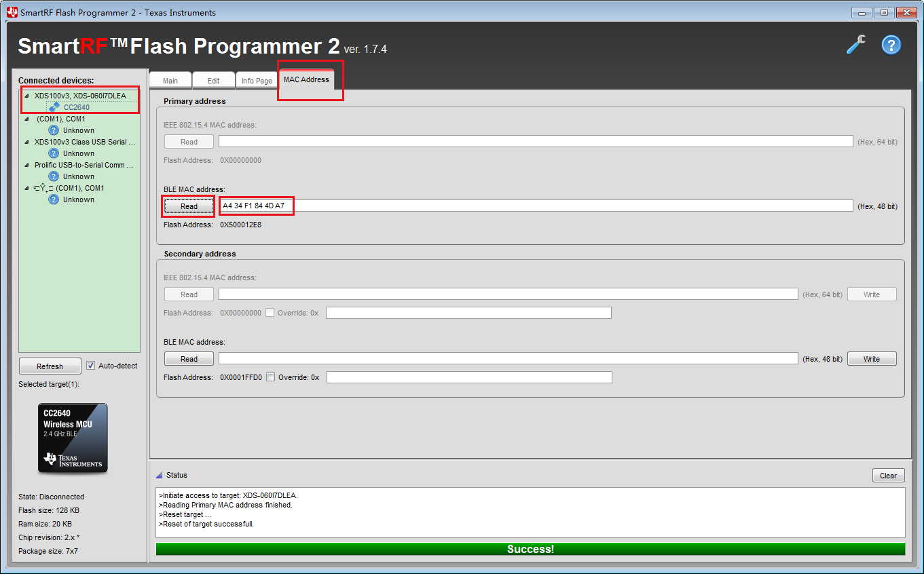Viewport: 924px width, 574px height.
Task: Click Write for secondary BLE MAC address
Action: tap(872, 359)
